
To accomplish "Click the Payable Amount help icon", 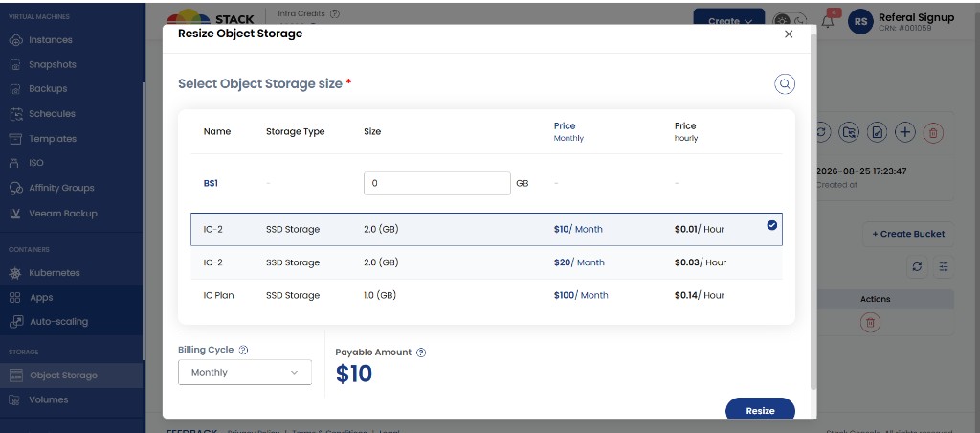I will tap(421, 353).
